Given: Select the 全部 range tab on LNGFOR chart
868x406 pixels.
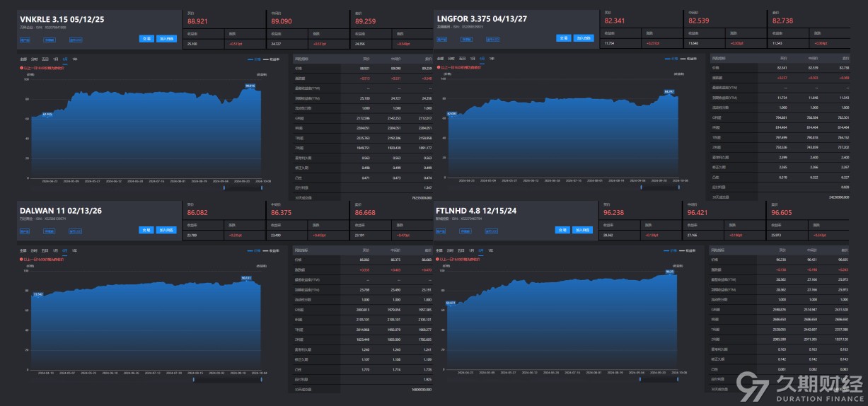Looking at the screenshot, I should (x=439, y=59).
